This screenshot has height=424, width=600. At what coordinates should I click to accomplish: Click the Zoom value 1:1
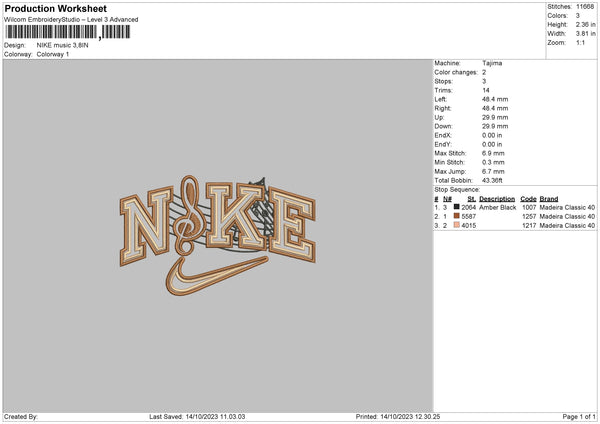click(x=580, y=42)
